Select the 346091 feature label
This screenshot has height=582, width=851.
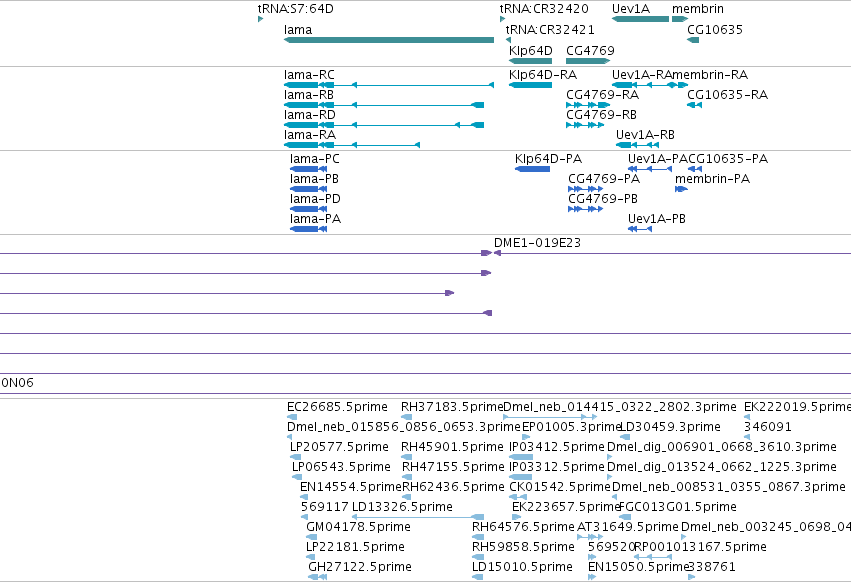[x=768, y=427]
